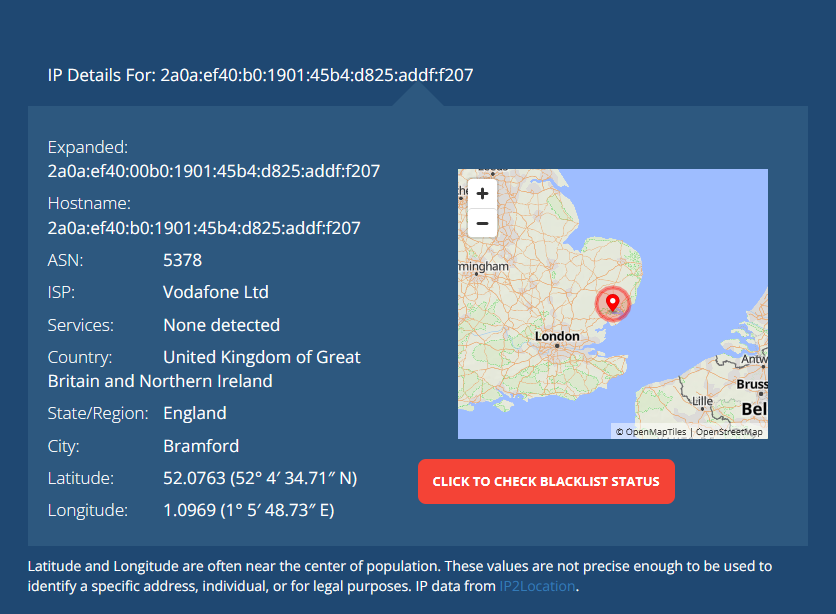Click the City: label
This screenshot has height=614, width=836.
(63, 446)
